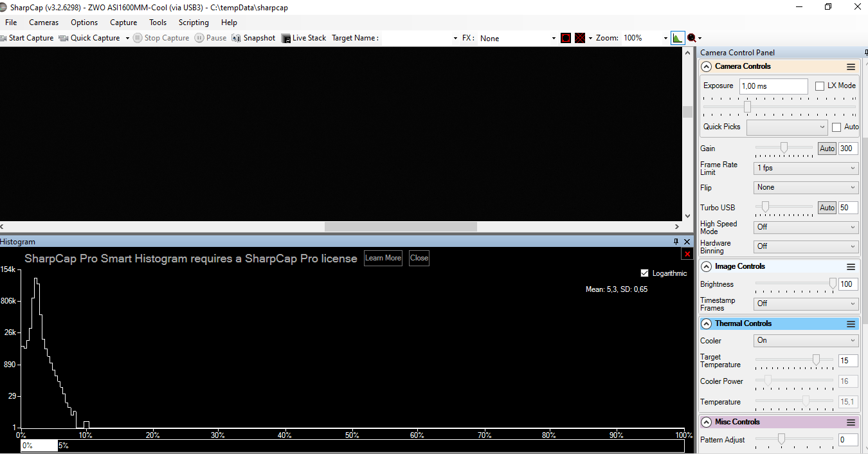The width and height of the screenshot is (868, 454).
Task: Click the Learn More button
Action: 383,258
